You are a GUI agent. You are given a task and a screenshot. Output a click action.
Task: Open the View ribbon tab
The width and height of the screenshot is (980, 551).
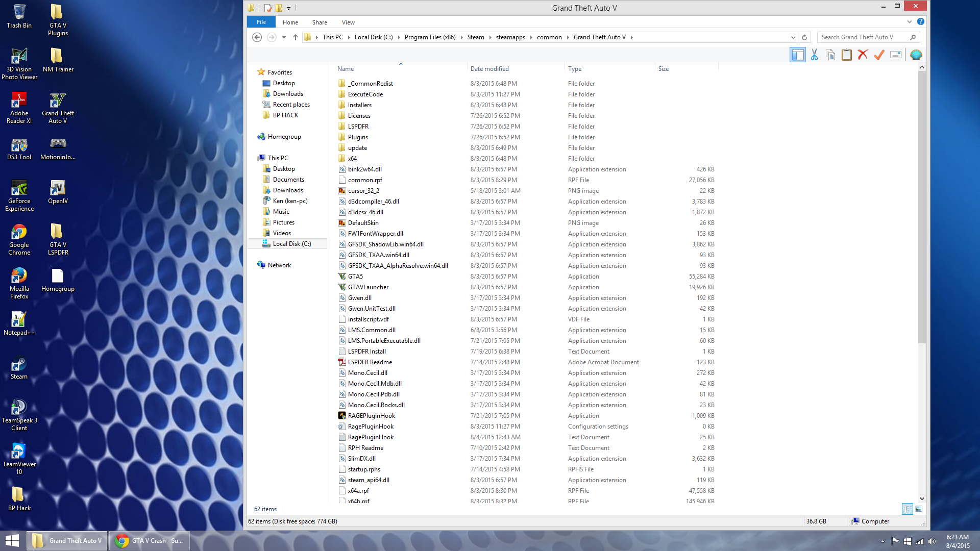pos(348,22)
